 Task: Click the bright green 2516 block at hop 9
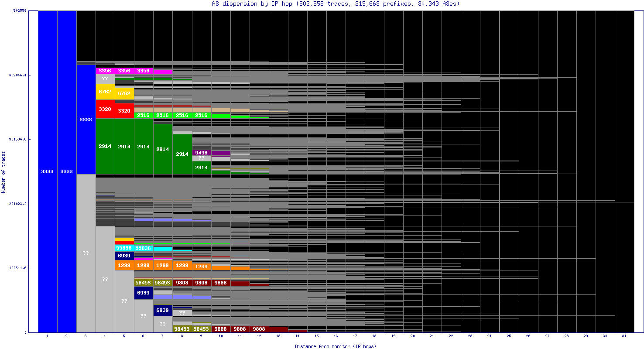(201, 115)
